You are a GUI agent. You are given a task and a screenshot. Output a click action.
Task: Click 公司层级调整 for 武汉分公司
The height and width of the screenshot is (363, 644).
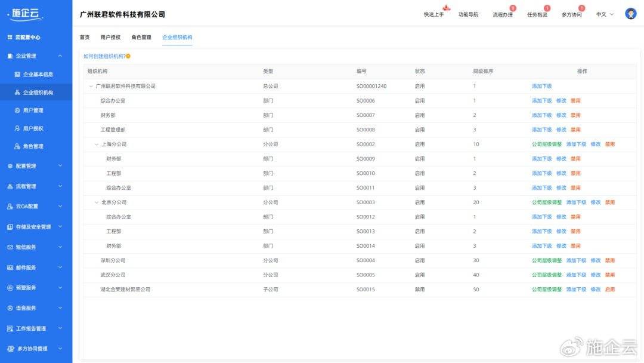pos(546,275)
